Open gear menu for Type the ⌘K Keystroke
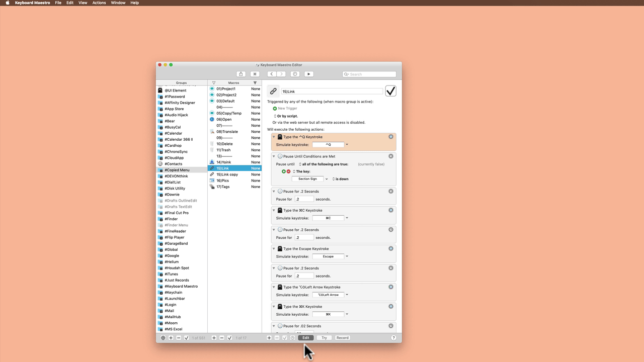 [x=391, y=307]
